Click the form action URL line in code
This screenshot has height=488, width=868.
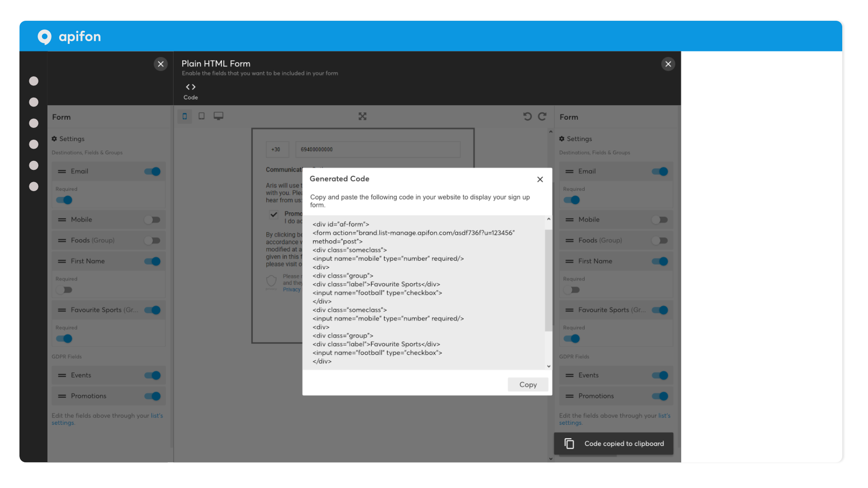click(x=414, y=233)
